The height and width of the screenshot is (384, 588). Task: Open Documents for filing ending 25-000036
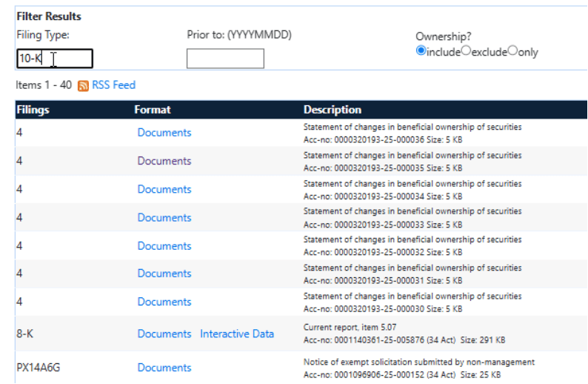click(x=164, y=133)
